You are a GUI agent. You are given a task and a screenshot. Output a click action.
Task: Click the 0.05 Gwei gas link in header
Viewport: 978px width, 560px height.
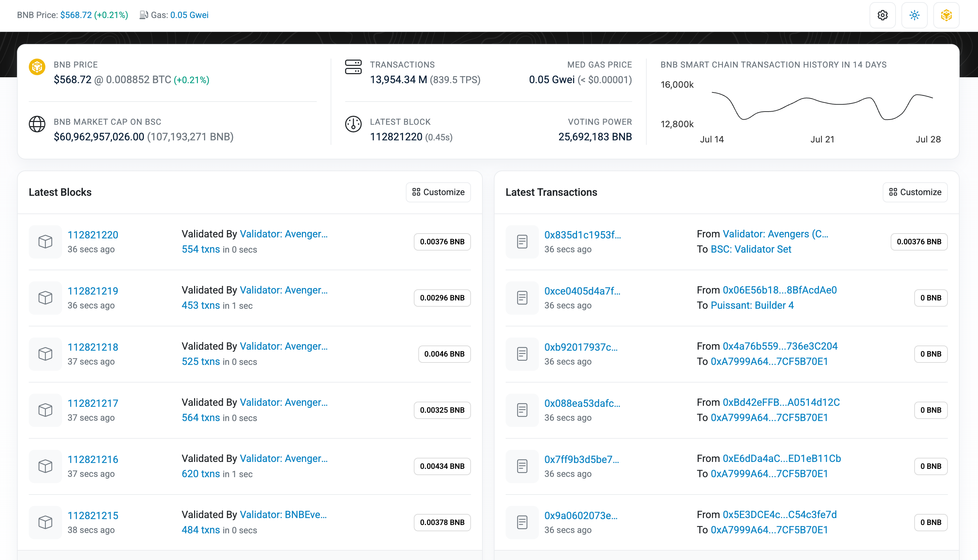coord(189,15)
